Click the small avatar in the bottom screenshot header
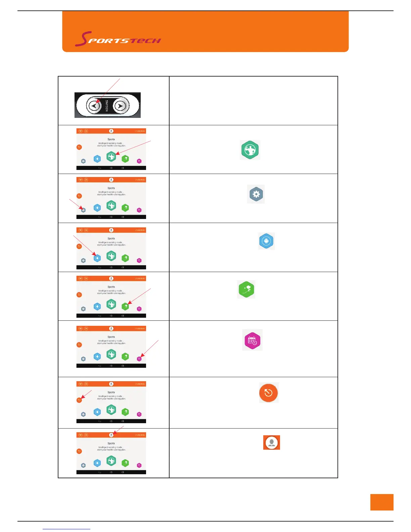This screenshot has height=532, width=411. [111, 435]
